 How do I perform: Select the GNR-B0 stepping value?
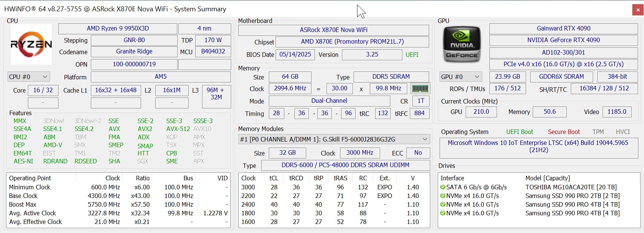[x=134, y=40]
